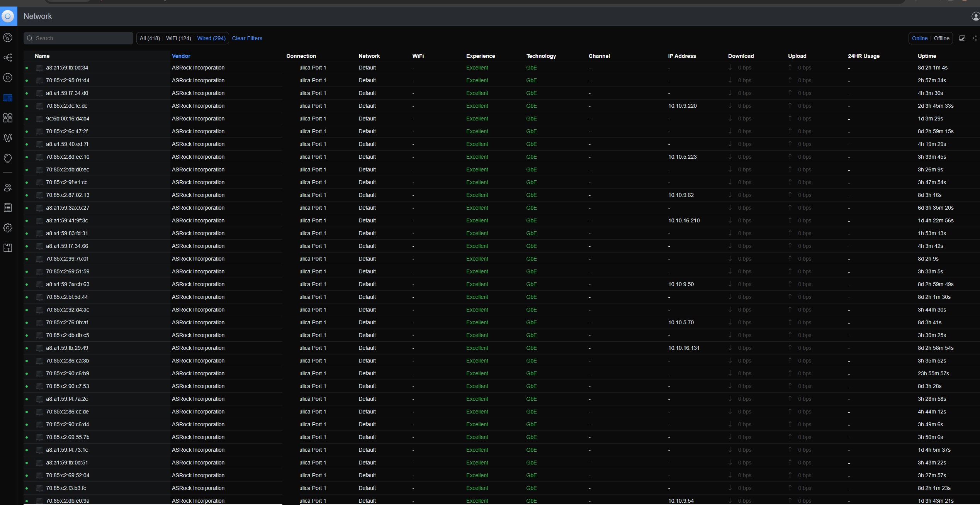Open the Client Devices icon in sidebar
Screen dimensions: 980x505
pyautogui.click(x=8, y=98)
